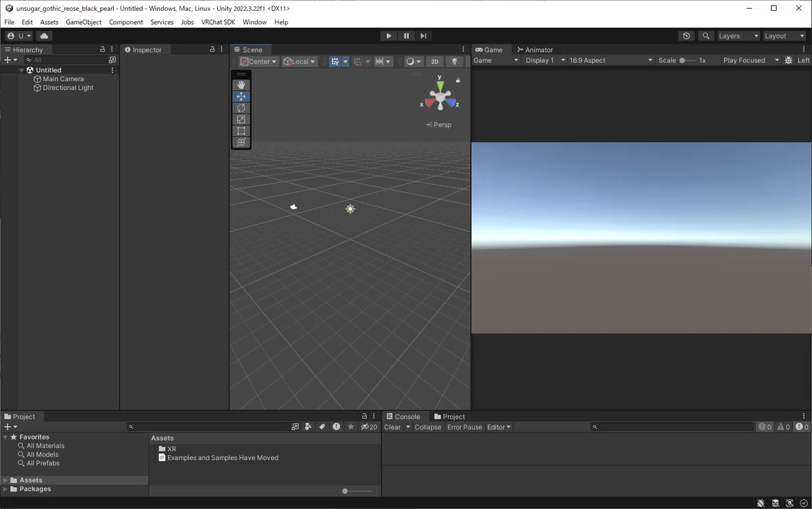Click the Main Camera gizmo in Scene
Image resolution: width=812 pixels, height=509 pixels.
click(x=294, y=207)
